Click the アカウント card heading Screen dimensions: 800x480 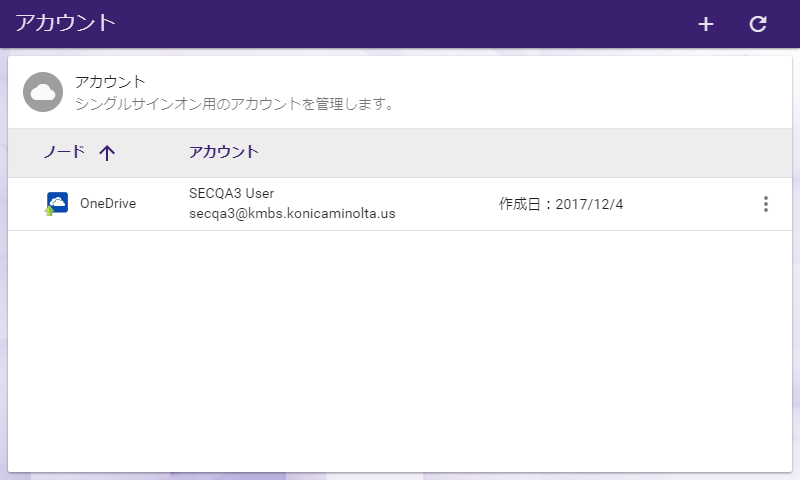[110, 82]
